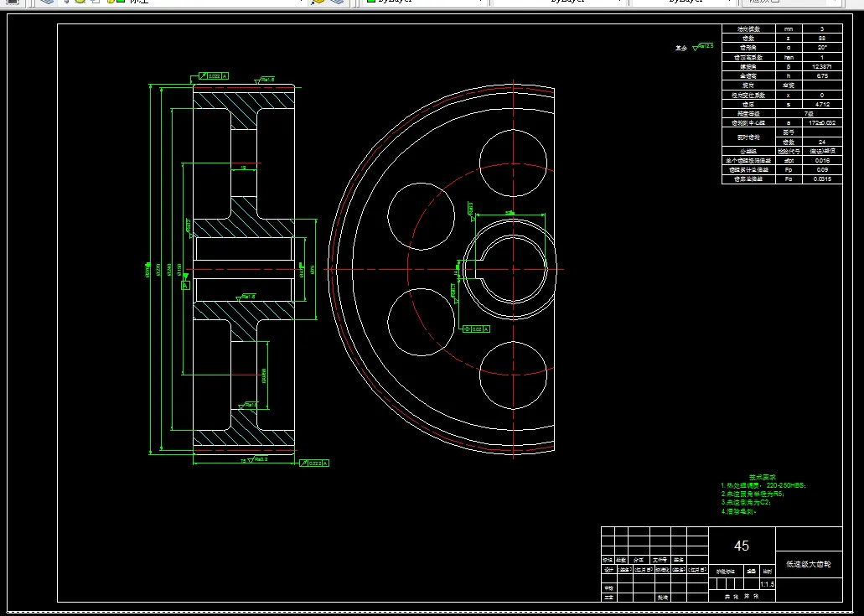864x616 pixels.
Task: Click the datum A box left of section view
Action: tap(186, 285)
